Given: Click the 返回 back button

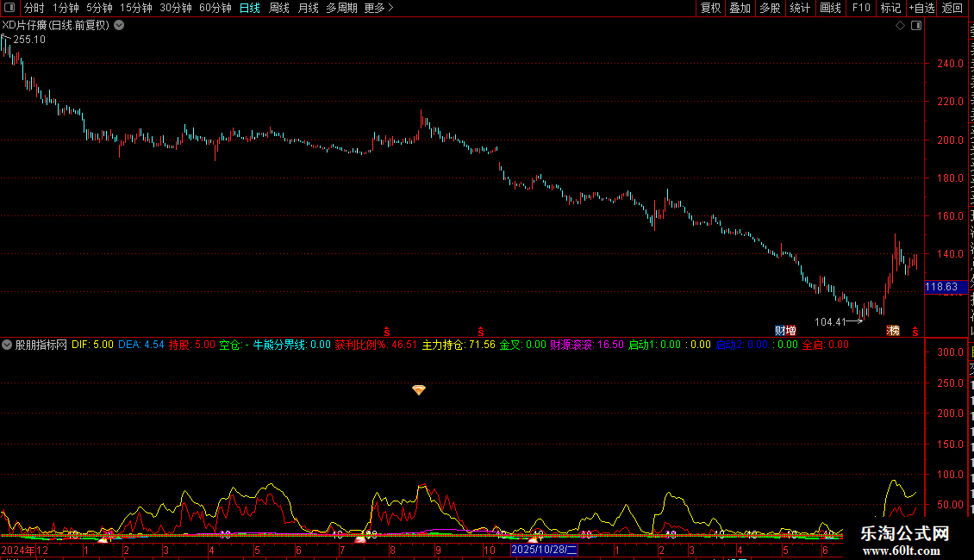Looking at the screenshot, I should point(952,8).
